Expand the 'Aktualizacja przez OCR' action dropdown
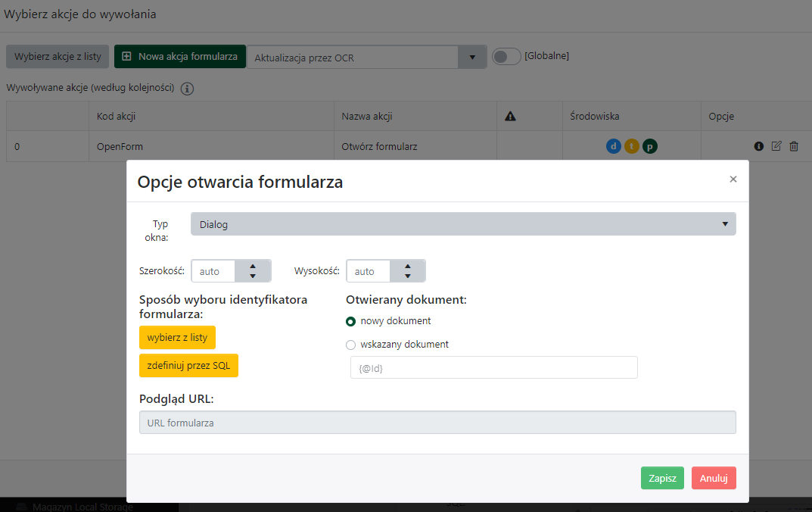Image resolution: width=812 pixels, height=512 pixels. [471, 57]
